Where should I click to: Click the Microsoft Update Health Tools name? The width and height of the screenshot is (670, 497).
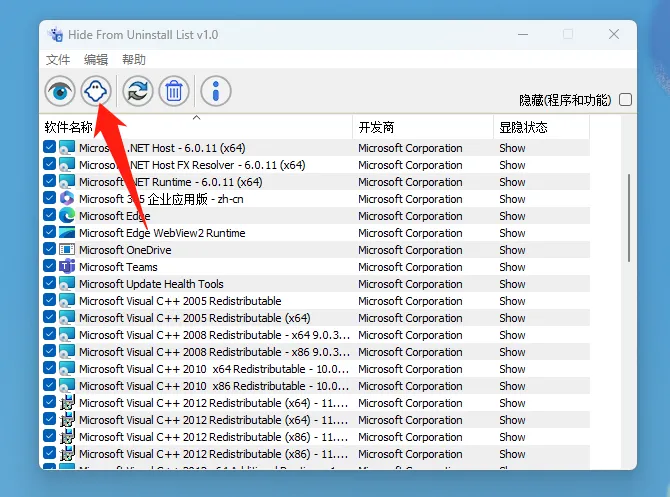point(151,284)
